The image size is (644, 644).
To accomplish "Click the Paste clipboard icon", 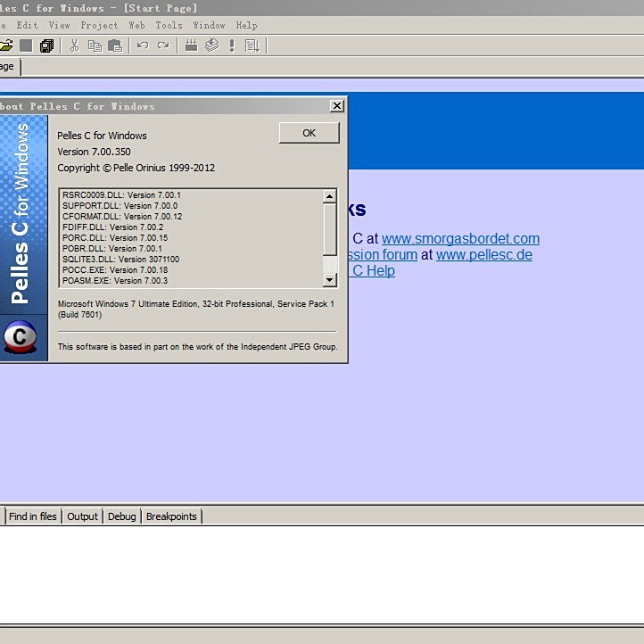I will pos(115,45).
